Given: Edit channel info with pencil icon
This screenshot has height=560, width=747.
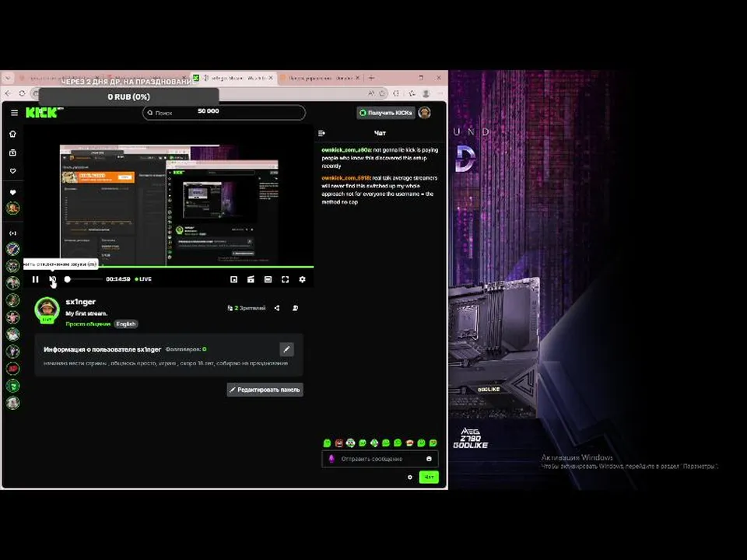Looking at the screenshot, I should coord(287,349).
